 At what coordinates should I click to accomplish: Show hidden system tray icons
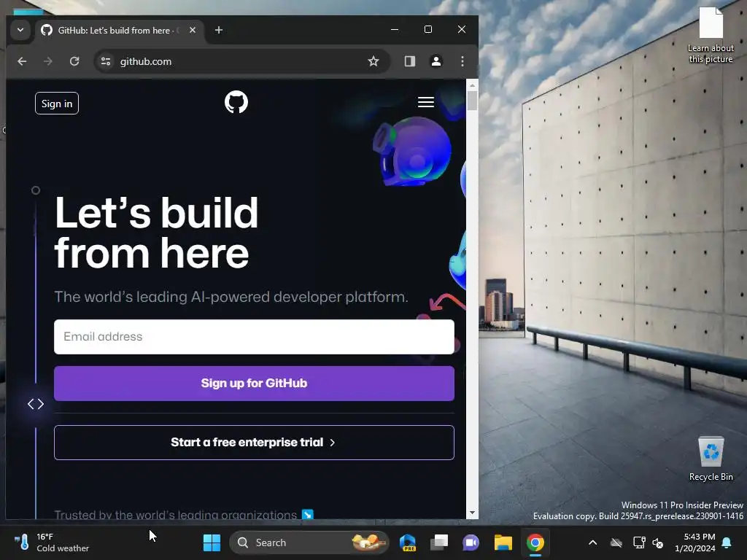(x=592, y=542)
